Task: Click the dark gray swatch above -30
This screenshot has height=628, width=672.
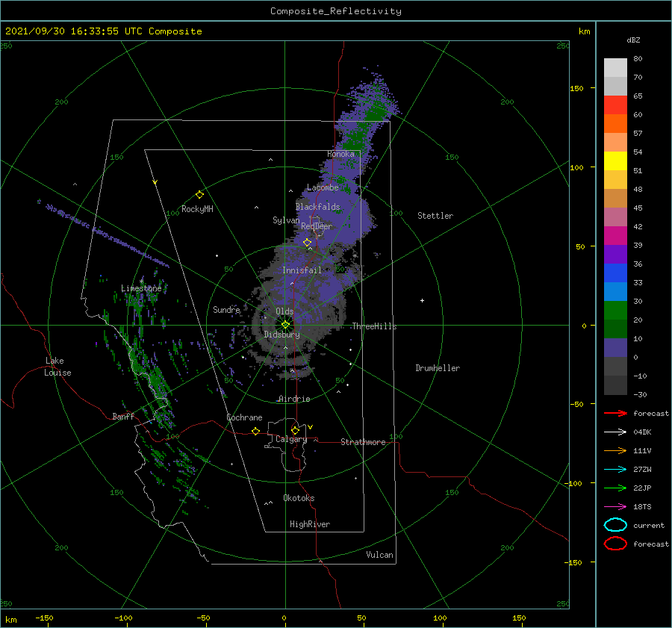Action: tap(615, 385)
